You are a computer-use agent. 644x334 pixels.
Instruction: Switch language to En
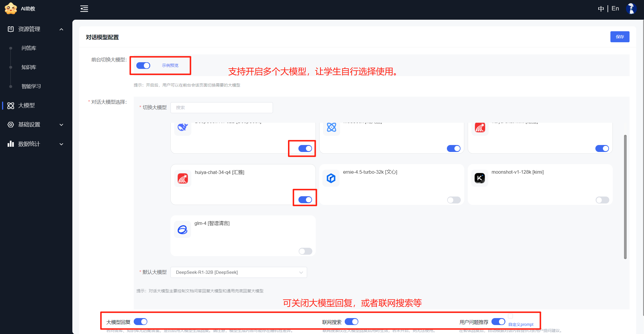pos(615,9)
